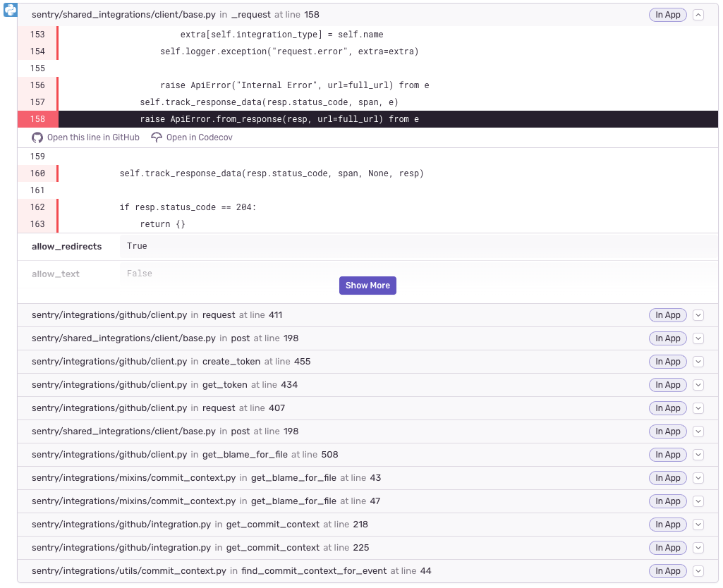
Task: Click In App tag on line 508 frame
Action: [x=668, y=455]
